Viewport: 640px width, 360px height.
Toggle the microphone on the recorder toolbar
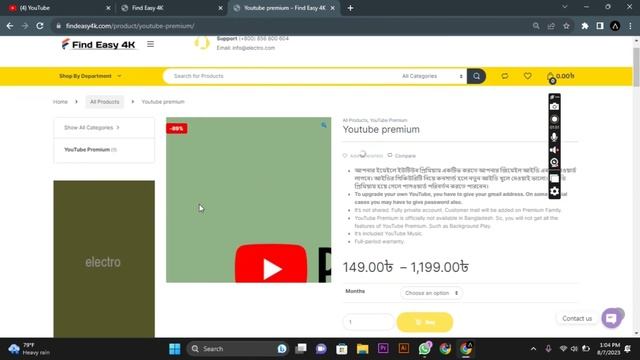554,137
